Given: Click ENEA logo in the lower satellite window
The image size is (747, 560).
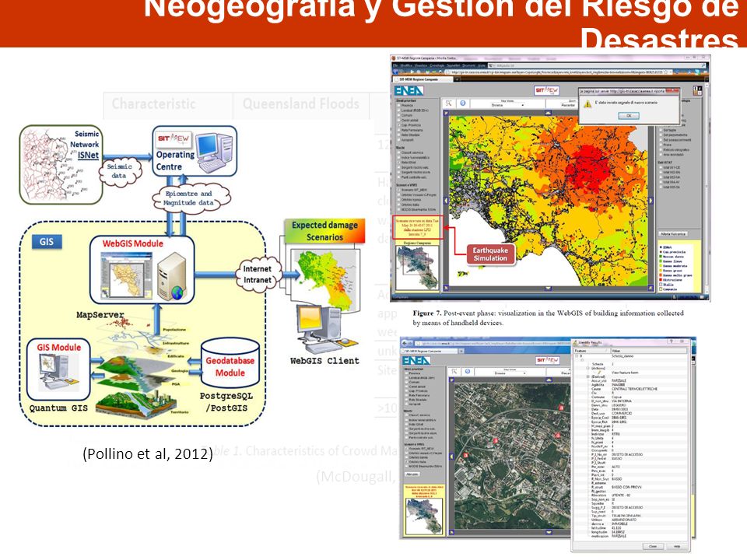Looking at the screenshot, I should 416,360.
